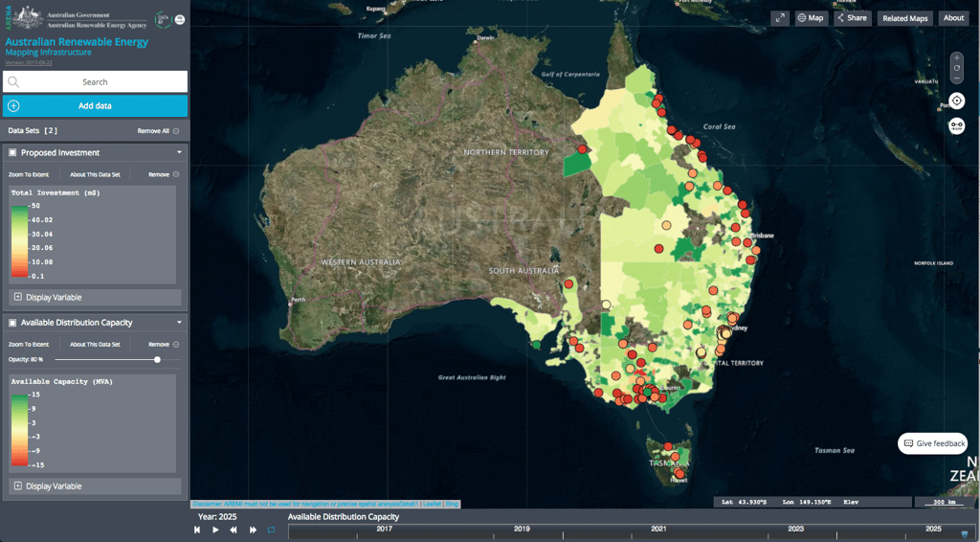This screenshot has width=980, height=542.
Task: Click the round white logo beside Data61
Action: [x=179, y=19]
